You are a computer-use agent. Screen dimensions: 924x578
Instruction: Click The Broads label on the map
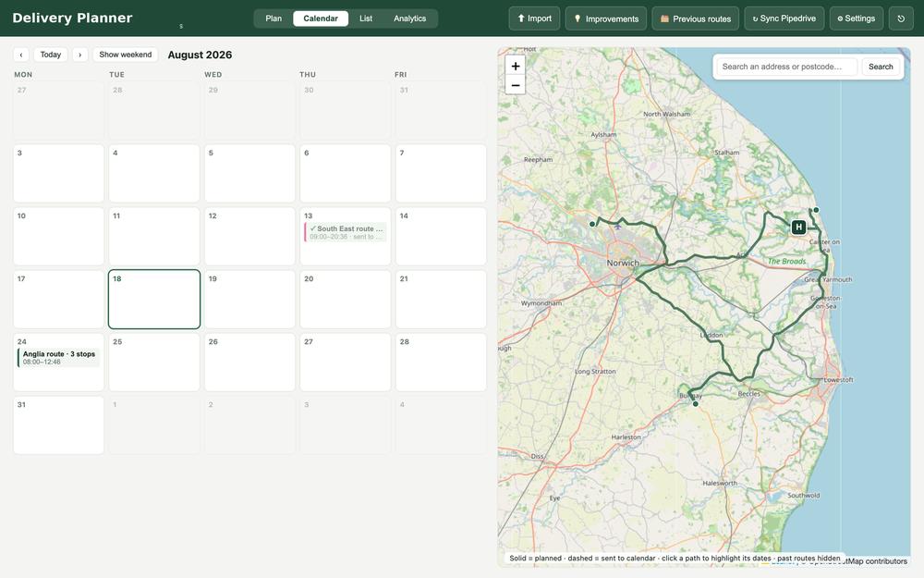coord(786,262)
